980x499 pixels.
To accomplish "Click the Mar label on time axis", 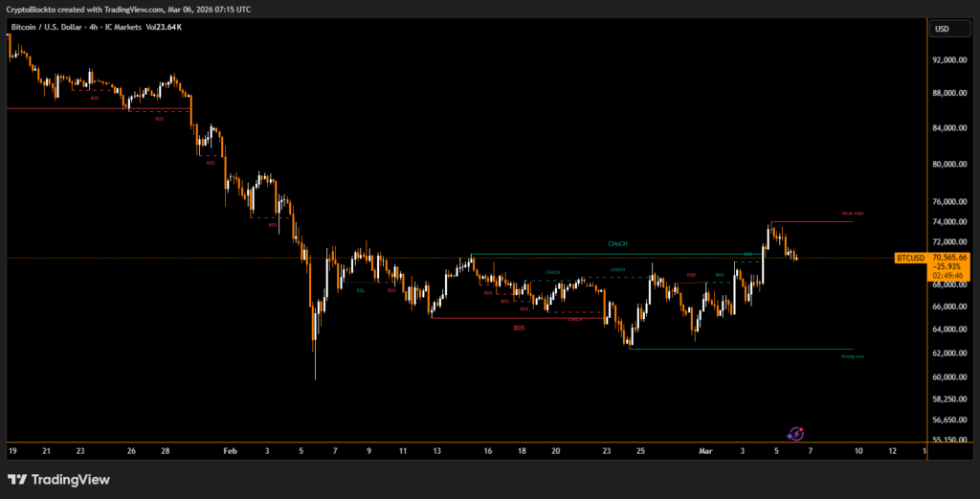I will 704,450.
